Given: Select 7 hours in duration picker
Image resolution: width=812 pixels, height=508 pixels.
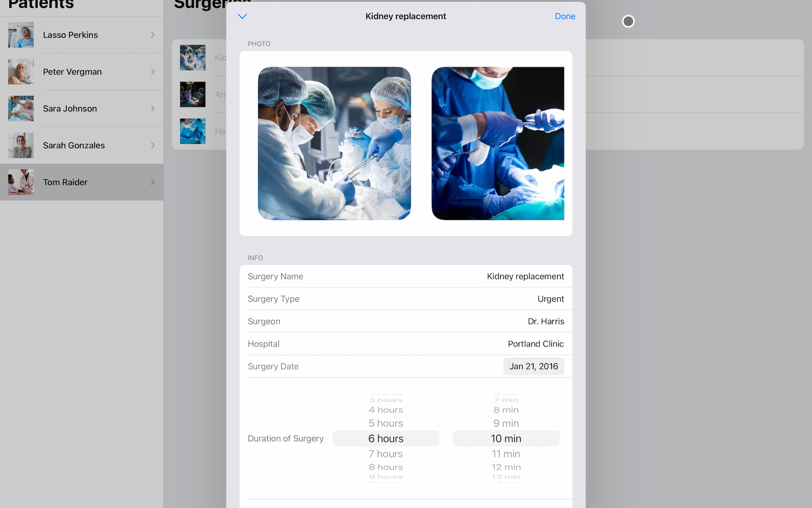Looking at the screenshot, I should 385,454.
